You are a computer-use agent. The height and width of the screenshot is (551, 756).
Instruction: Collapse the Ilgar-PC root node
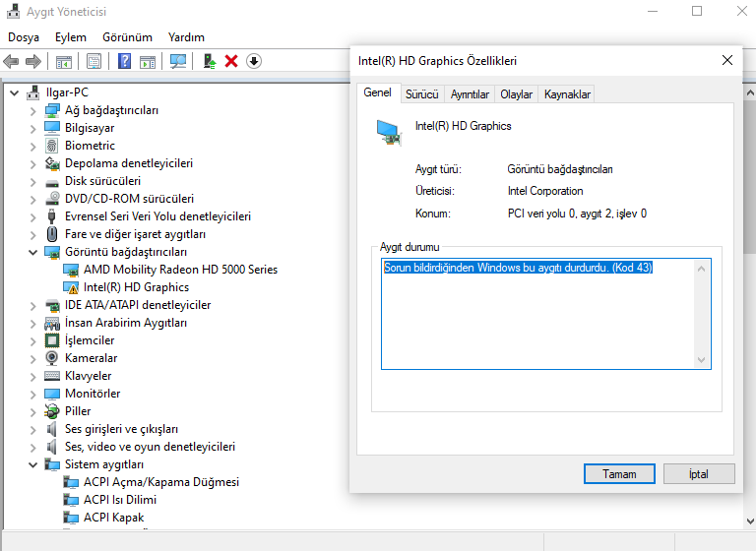[15, 92]
